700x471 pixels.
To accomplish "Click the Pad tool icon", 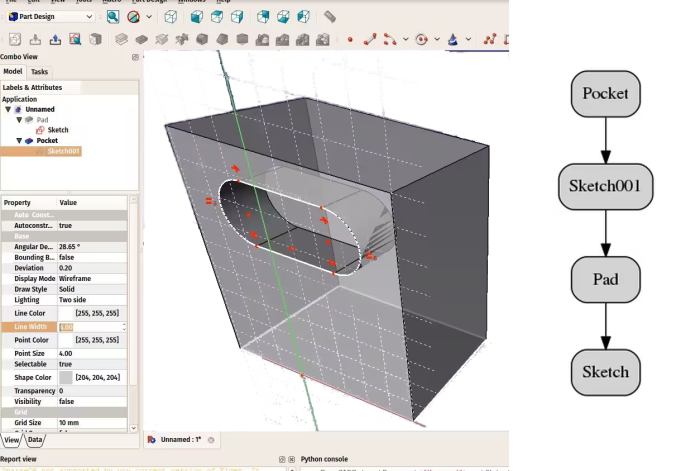I will (x=121, y=39).
